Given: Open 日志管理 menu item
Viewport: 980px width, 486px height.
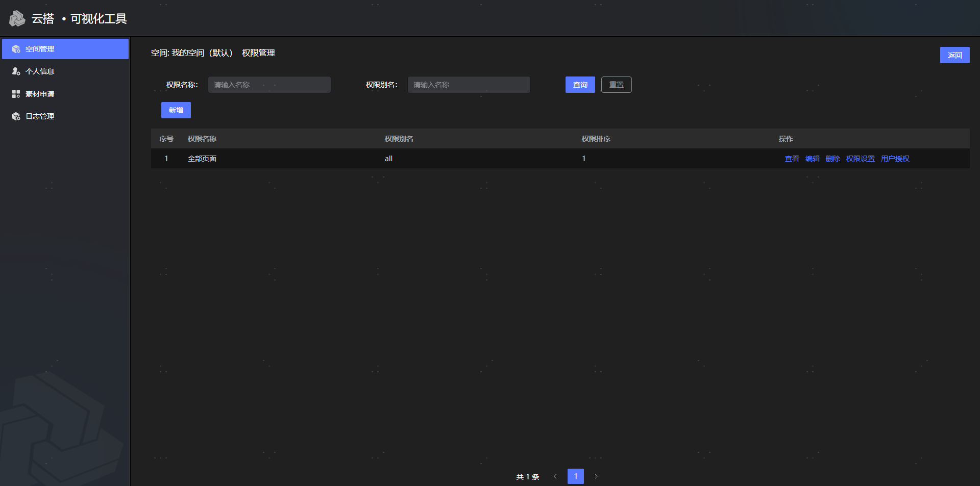Looking at the screenshot, I should point(40,116).
